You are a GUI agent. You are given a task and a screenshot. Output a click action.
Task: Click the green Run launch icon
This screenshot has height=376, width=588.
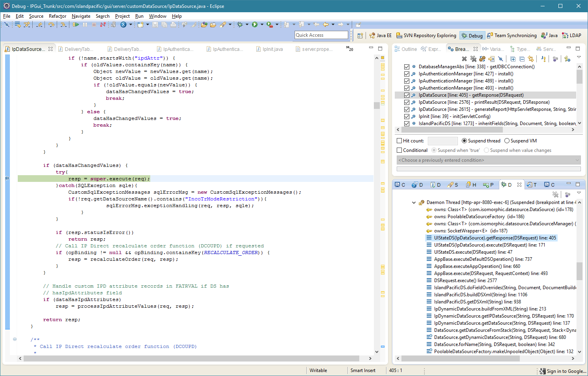255,24
